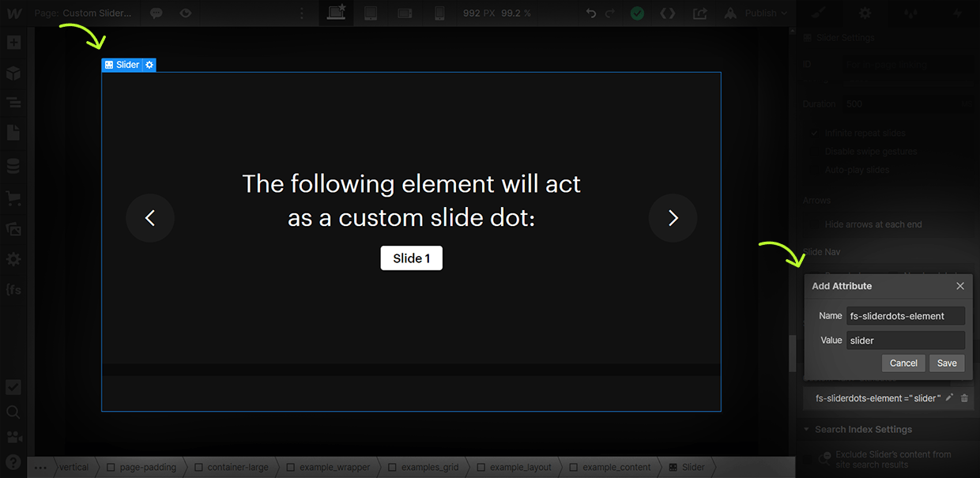This screenshot has width=980, height=478.
Task: Select the Slider element in the breadcrumb
Action: point(687,467)
